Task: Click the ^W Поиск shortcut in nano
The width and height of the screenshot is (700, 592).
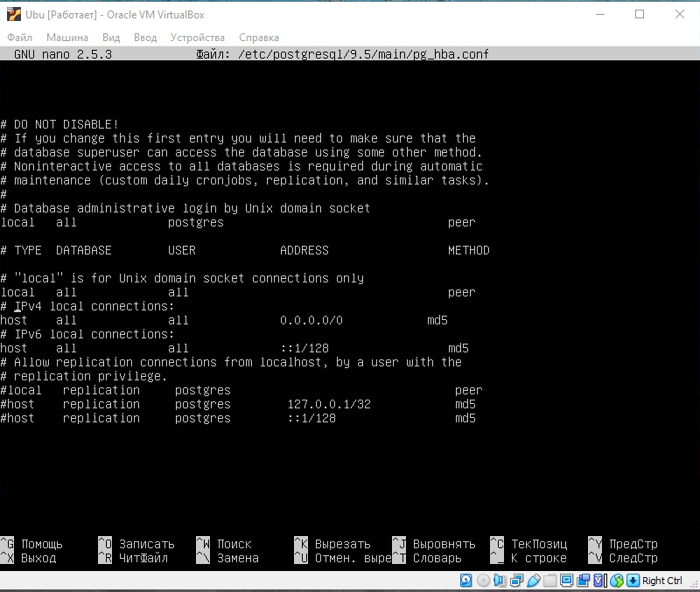Action: click(224, 544)
